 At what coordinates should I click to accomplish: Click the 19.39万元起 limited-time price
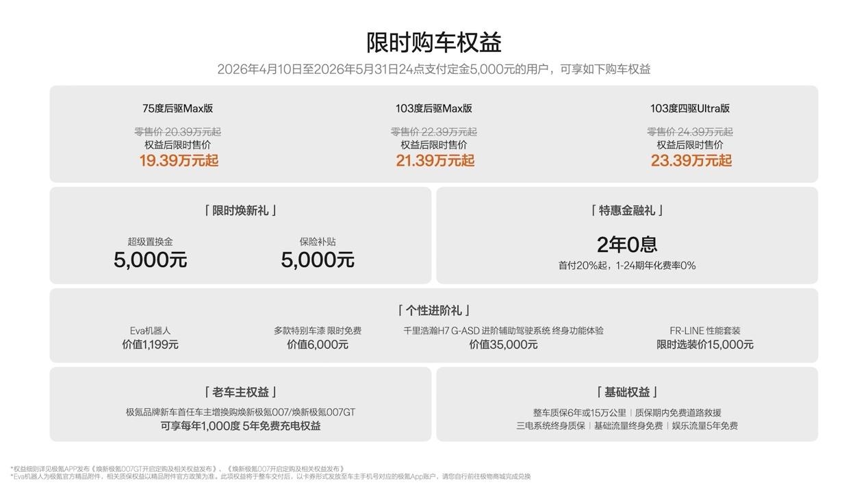(x=179, y=161)
